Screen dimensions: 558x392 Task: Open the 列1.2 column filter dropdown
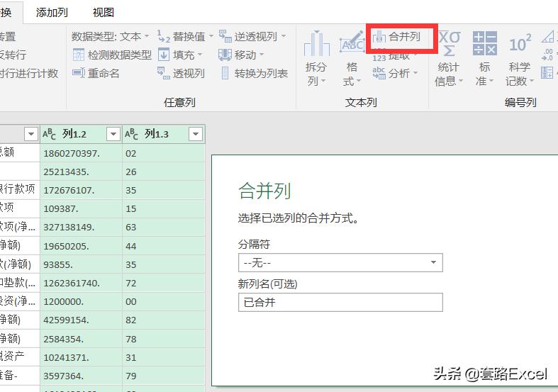[x=113, y=134]
